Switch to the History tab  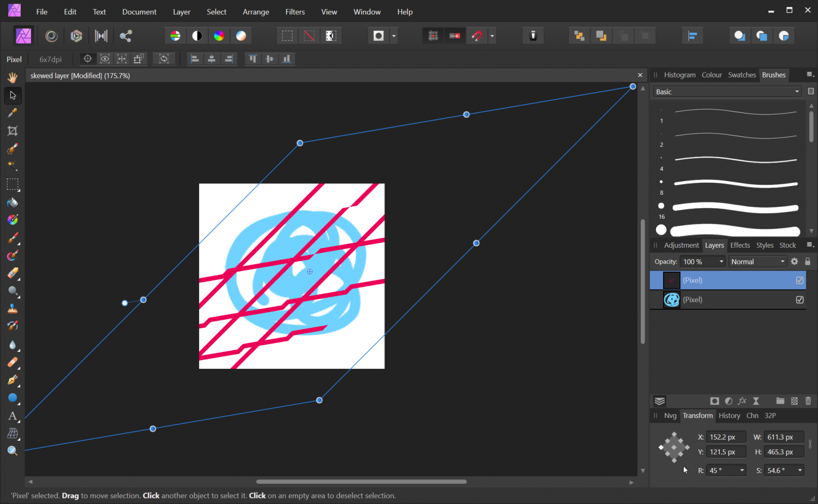tap(729, 416)
